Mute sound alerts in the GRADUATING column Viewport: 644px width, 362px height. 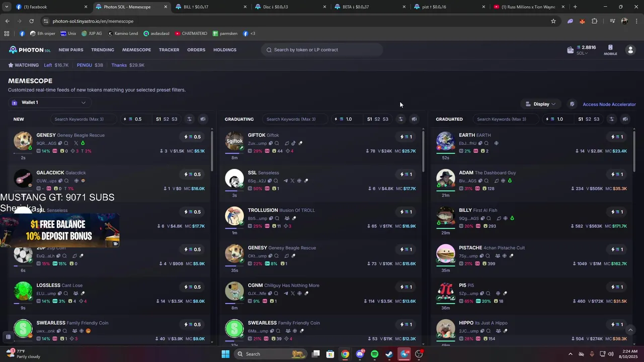pyautogui.click(x=414, y=119)
